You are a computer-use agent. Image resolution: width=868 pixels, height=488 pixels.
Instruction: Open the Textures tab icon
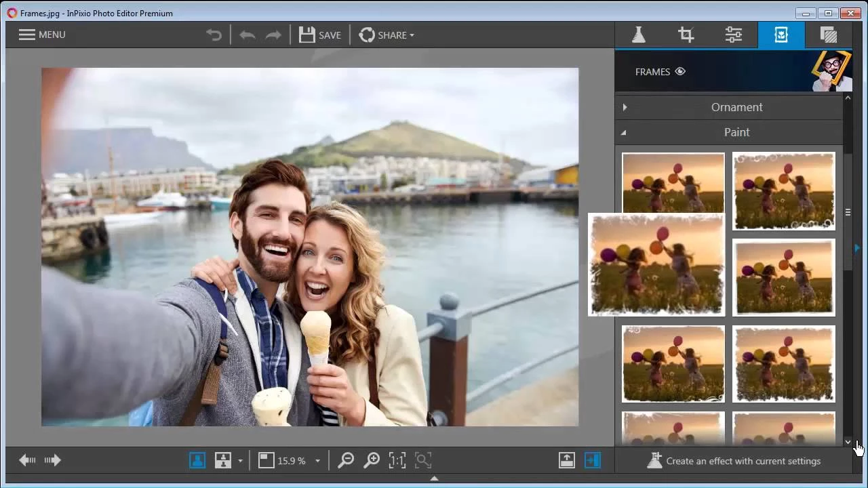pos(828,35)
